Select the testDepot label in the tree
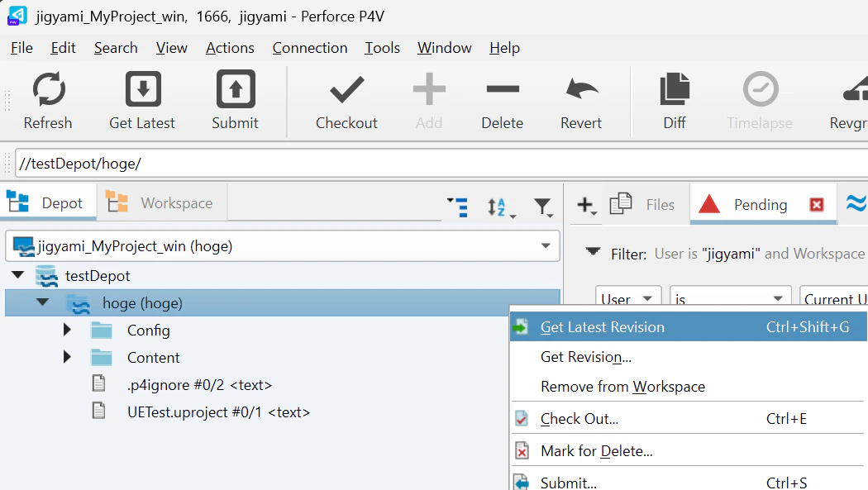 [98, 275]
